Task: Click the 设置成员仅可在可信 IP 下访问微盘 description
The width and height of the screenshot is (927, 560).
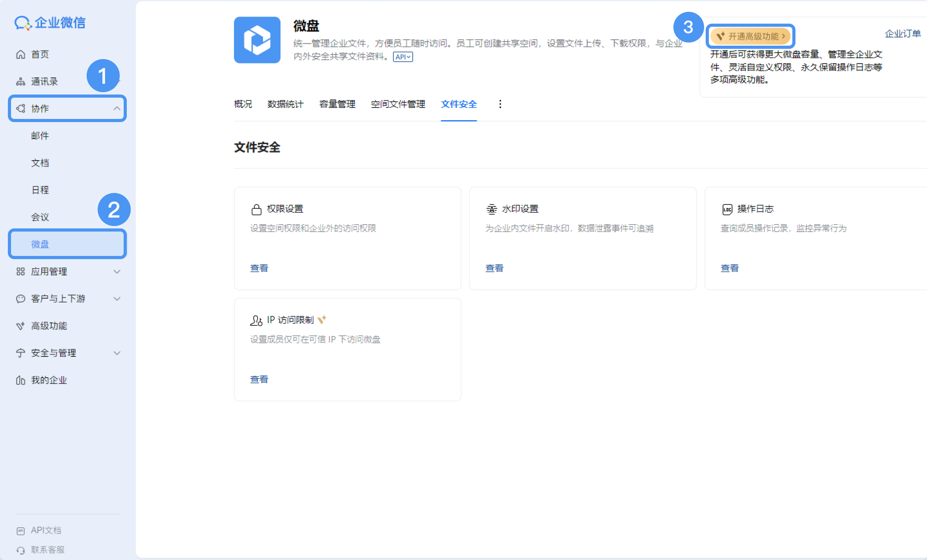Action: click(x=315, y=339)
